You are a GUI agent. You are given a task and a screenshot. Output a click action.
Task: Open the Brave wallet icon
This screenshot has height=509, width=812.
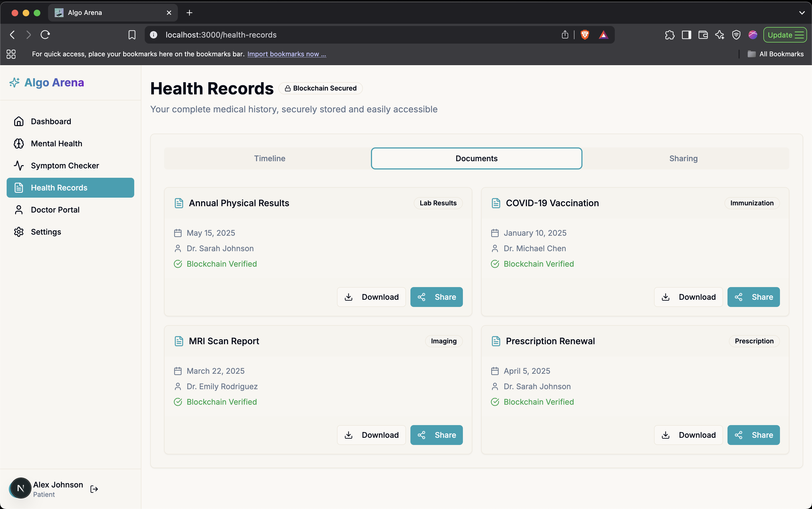click(x=703, y=35)
